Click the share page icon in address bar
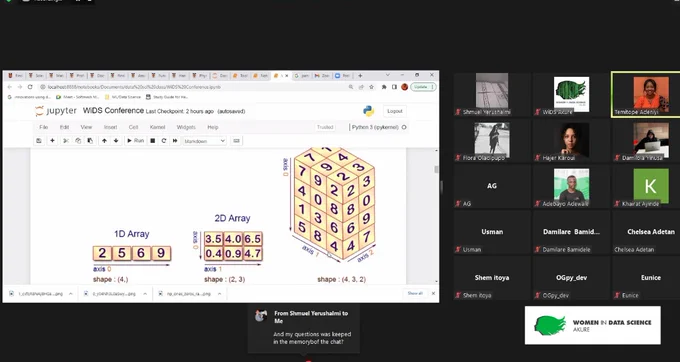680x362 pixels. tap(361, 87)
